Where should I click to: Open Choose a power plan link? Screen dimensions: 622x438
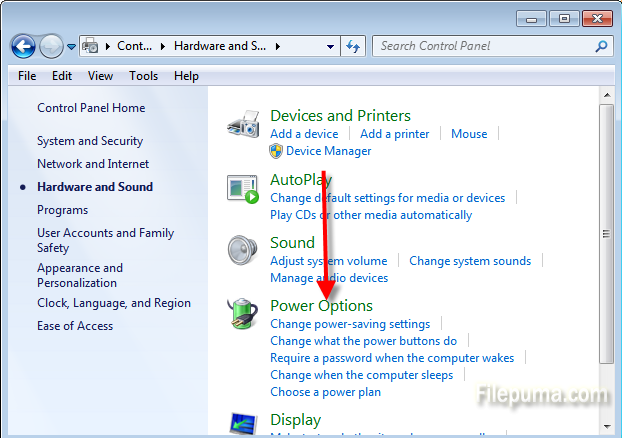click(325, 392)
